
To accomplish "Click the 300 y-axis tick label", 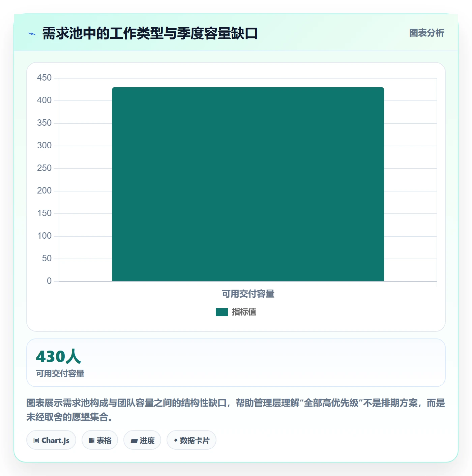I will [x=45, y=146].
